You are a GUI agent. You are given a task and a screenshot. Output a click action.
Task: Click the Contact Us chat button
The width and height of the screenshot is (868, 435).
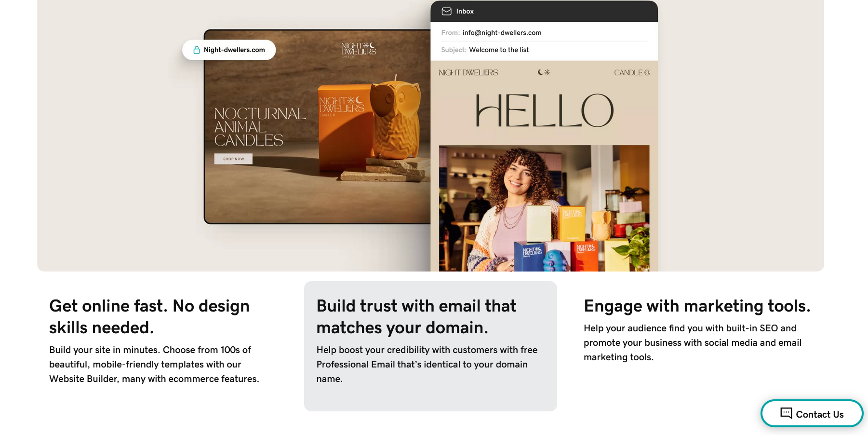812,413
